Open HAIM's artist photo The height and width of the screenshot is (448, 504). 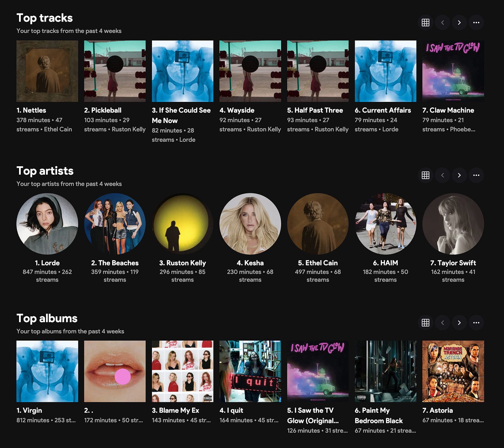(x=386, y=224)
